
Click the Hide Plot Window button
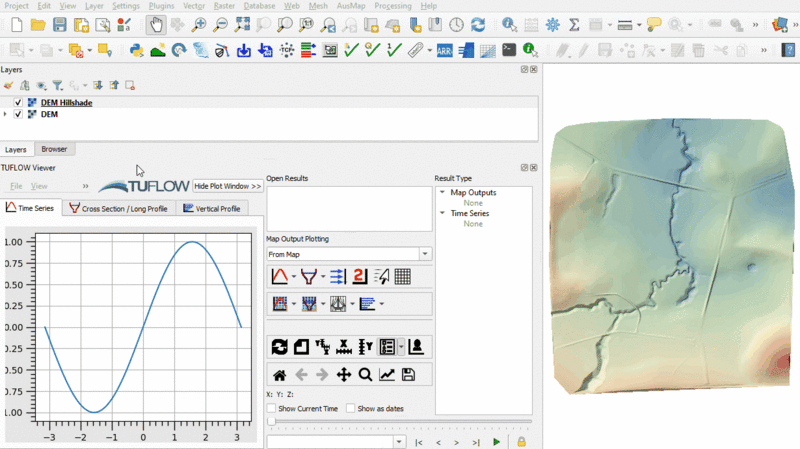pos(228,186)
